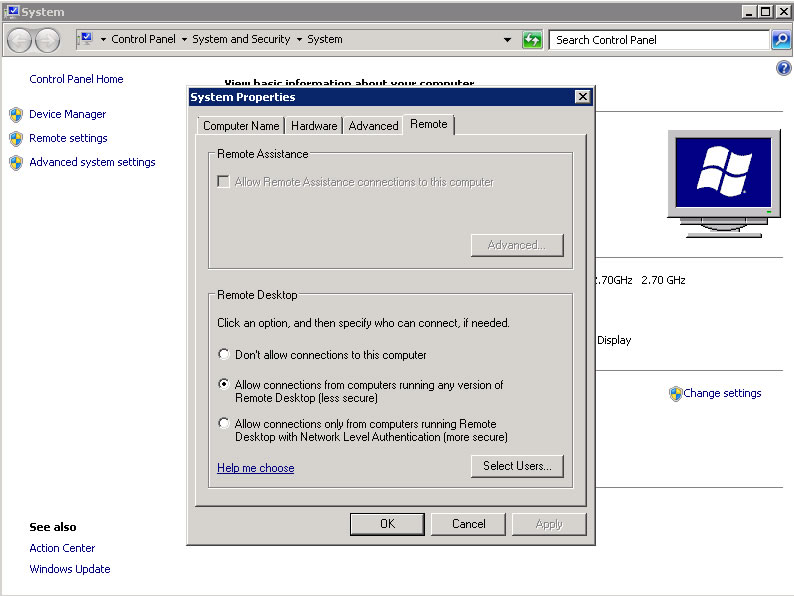
Task: Click System and Security breadcrumb
Action: click(241, 39)
